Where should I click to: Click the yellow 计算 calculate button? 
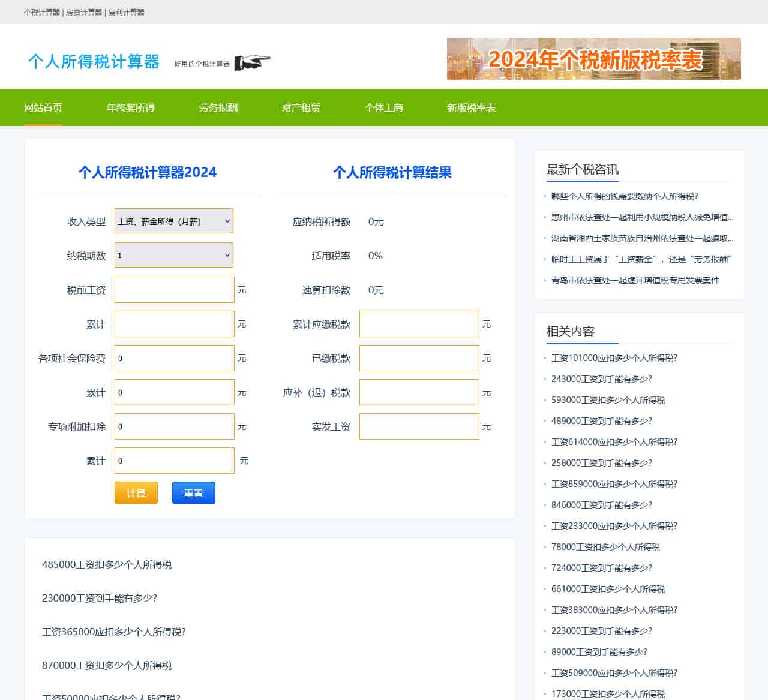[136, 492]
